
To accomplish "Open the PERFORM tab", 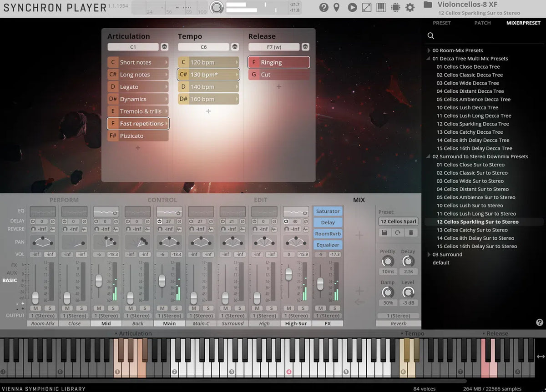I will 64,200.
